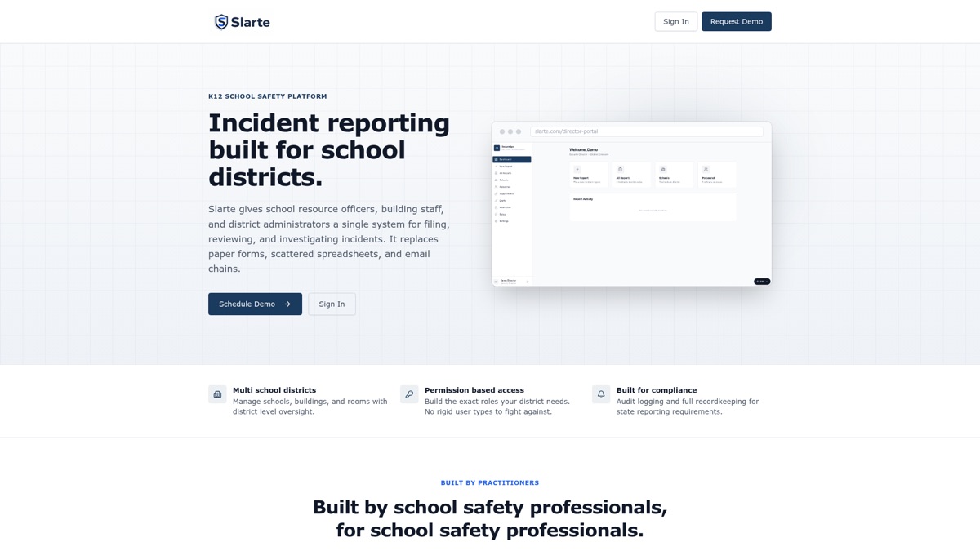
Task: Click the slarte.com/director-portal address bar in preview
Action: coord(647,131)
